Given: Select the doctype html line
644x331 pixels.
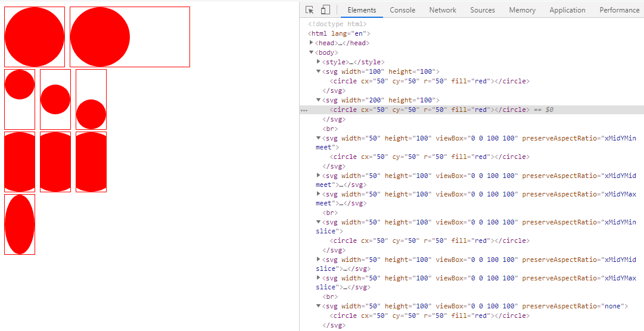Looking at the screenshot, I should 337,24.
